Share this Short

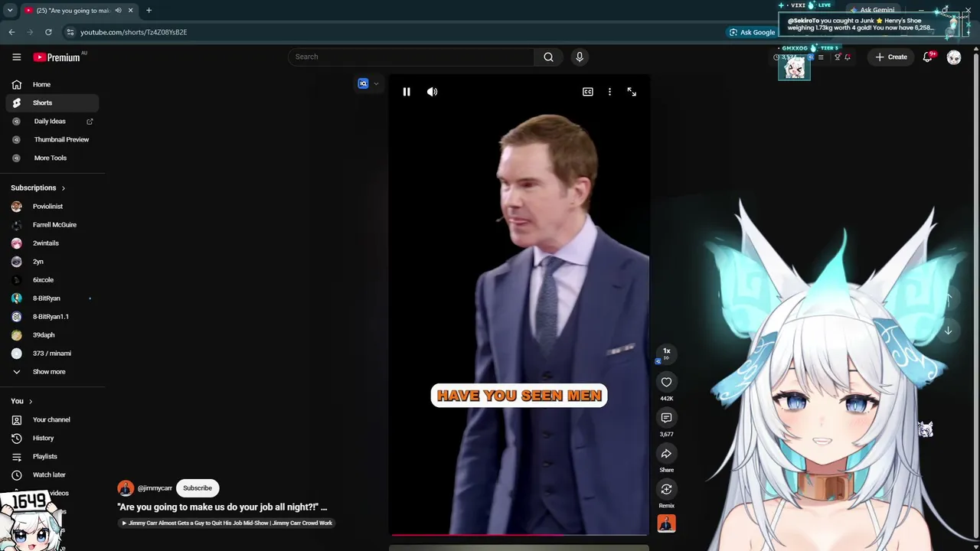click(x=666, y=454)
